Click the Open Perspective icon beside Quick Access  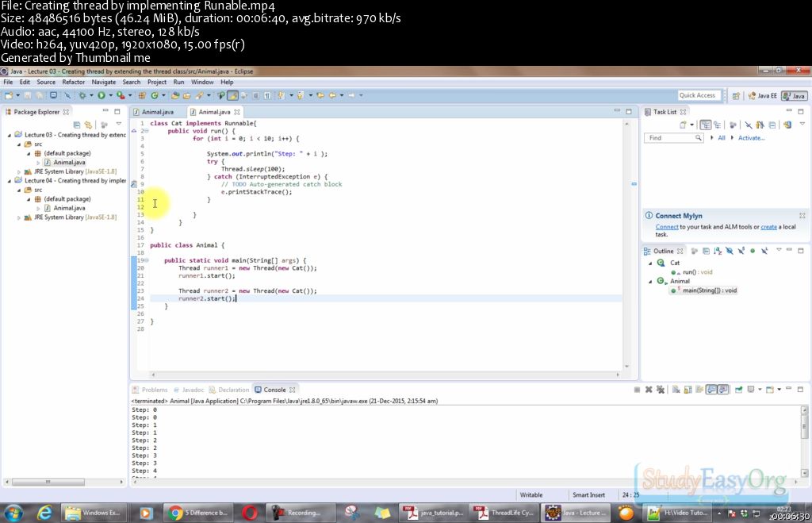click(736, 96)
